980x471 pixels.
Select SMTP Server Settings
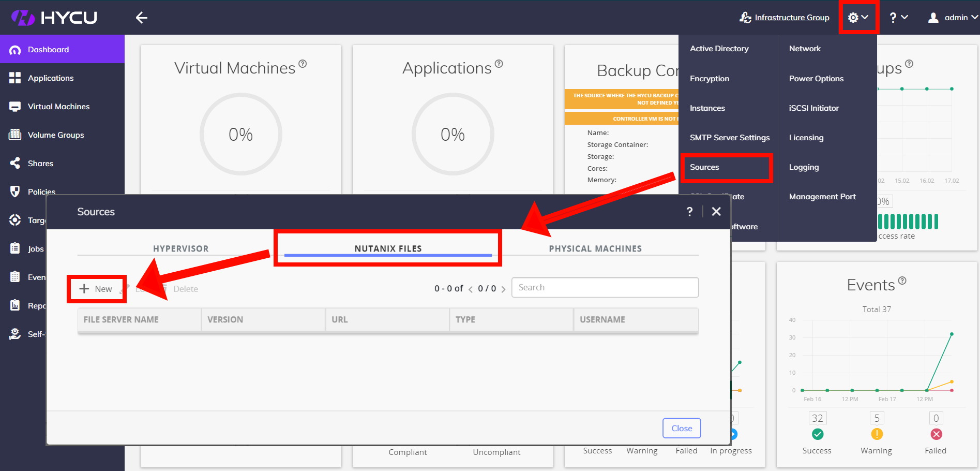[x=729, y=138]
